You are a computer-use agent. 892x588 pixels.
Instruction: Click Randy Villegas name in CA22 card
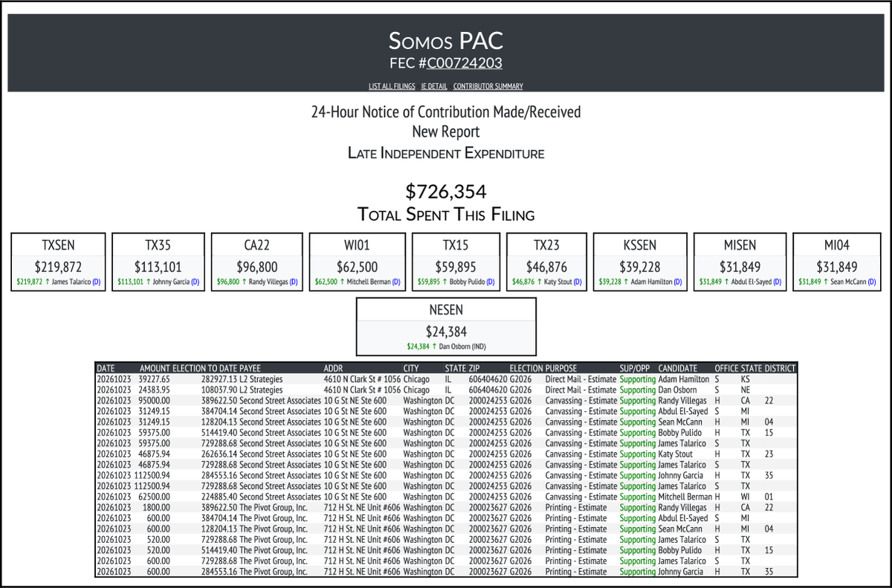coord(268,282)
